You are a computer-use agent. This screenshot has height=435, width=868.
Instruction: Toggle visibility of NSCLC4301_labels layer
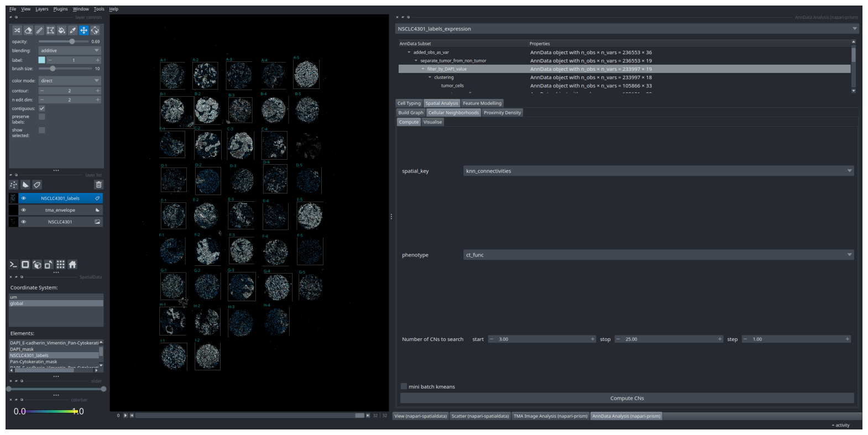(23, 198)
